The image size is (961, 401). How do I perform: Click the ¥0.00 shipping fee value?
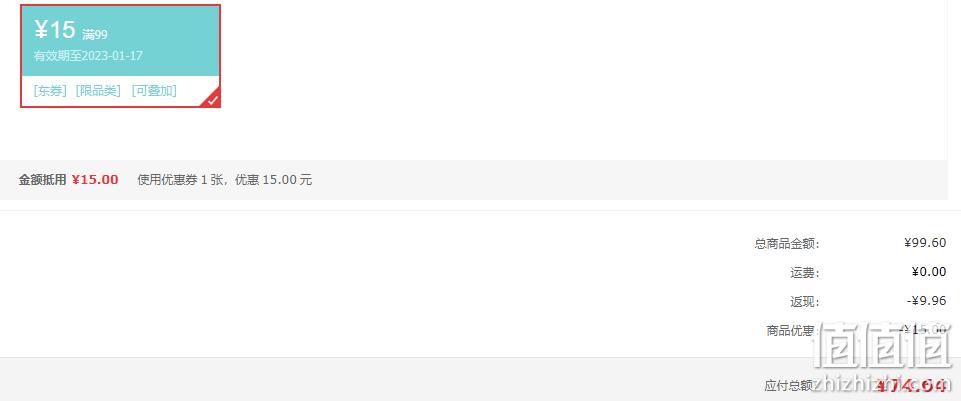(x=929, y=272)
